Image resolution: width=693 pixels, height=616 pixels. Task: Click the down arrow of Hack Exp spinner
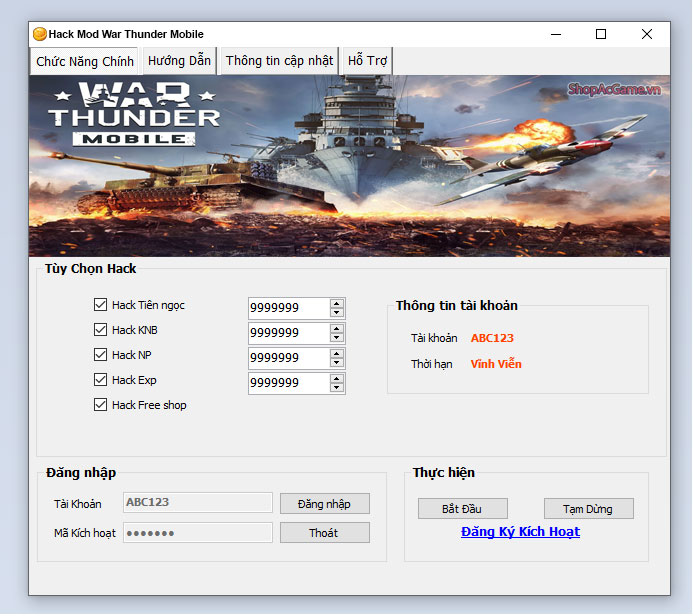[x=337, y=388]
